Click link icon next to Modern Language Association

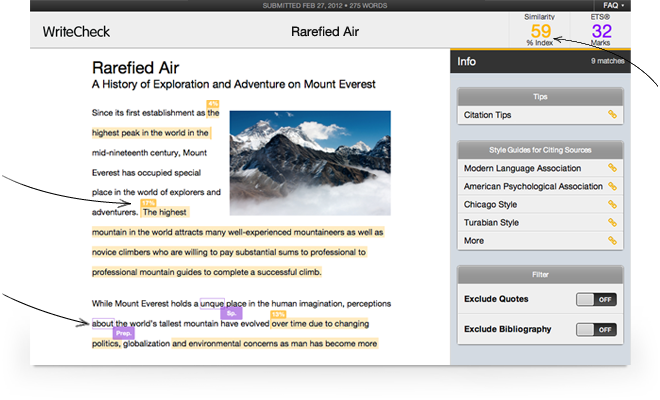tap(612, 168)
